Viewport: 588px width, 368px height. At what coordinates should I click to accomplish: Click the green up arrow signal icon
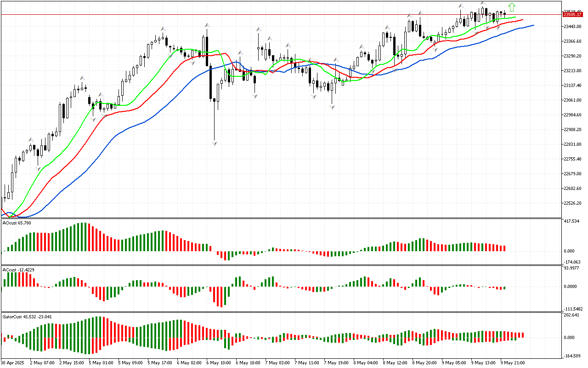point(512,7)
